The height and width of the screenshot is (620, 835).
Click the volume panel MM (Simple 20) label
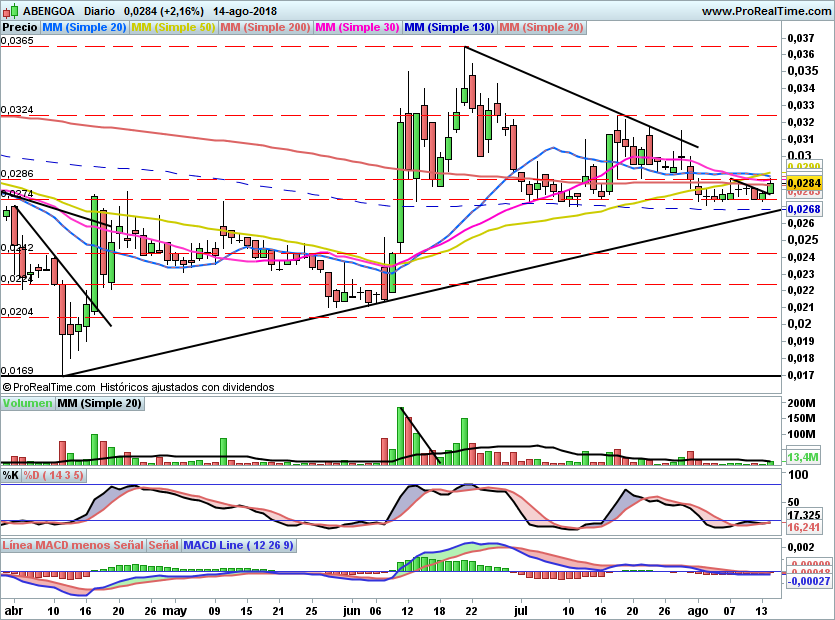(100, 403)
